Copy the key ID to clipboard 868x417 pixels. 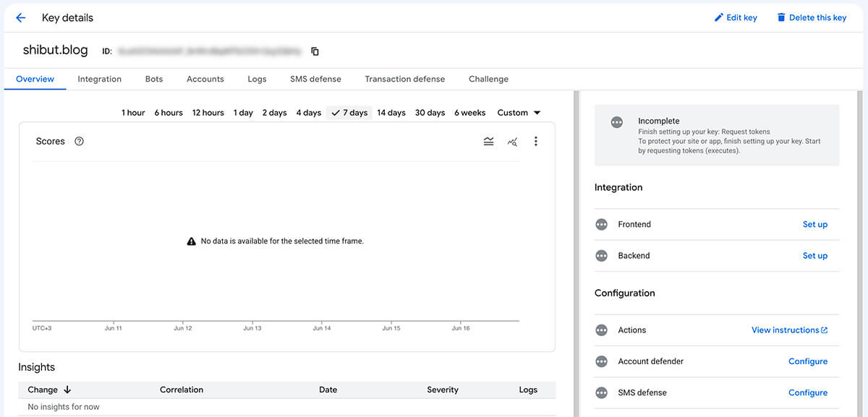315,51
